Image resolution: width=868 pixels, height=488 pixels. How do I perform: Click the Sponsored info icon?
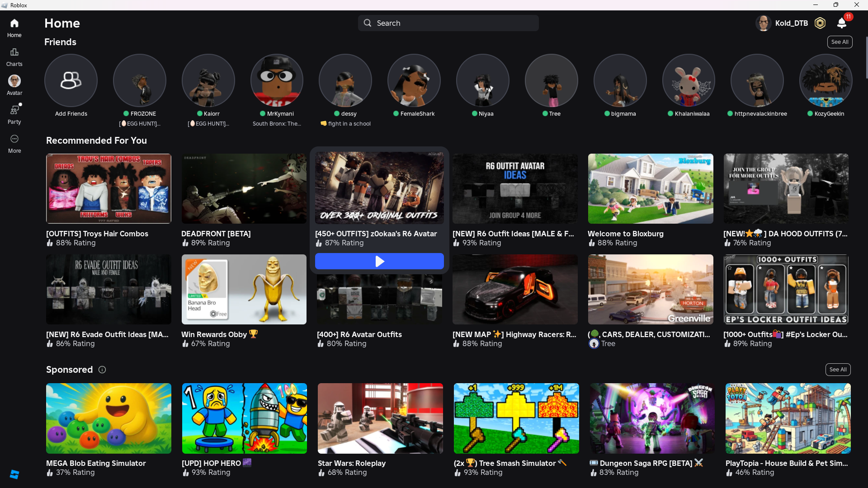102,370
